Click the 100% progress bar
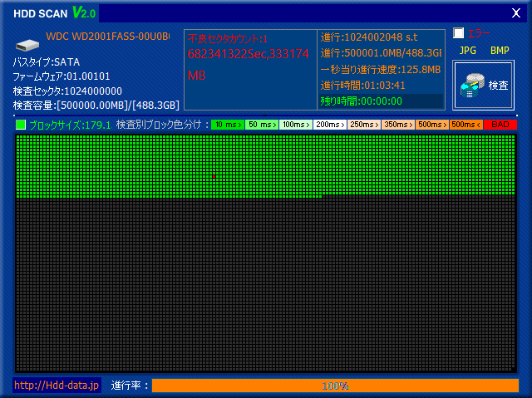This screenshot has height=398, width=532. tap(335, 386)
